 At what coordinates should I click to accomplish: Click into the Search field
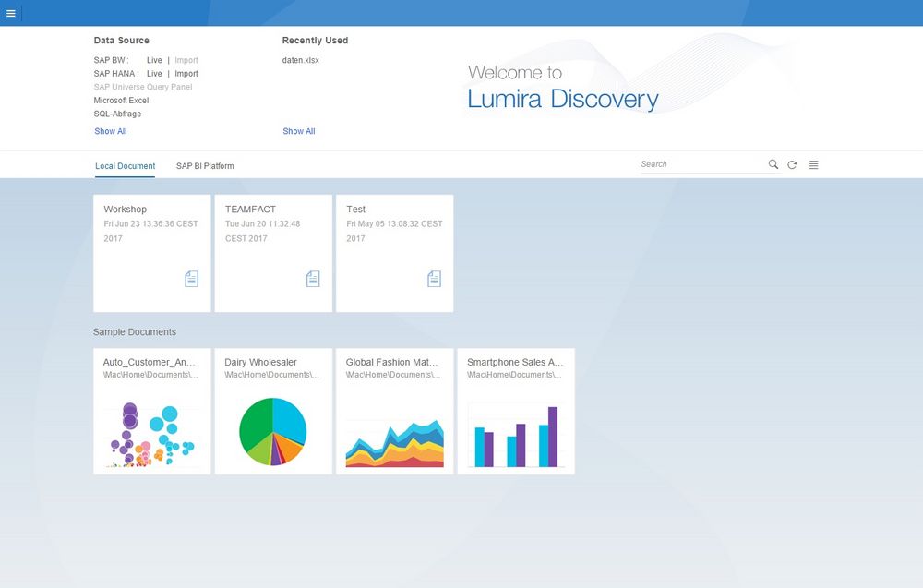tap(702, 164)
